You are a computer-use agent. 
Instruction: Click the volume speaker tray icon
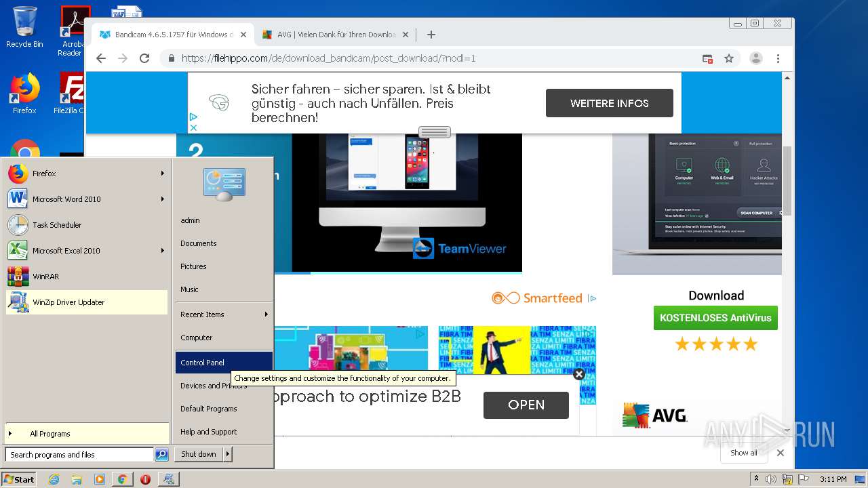[771, 479]
